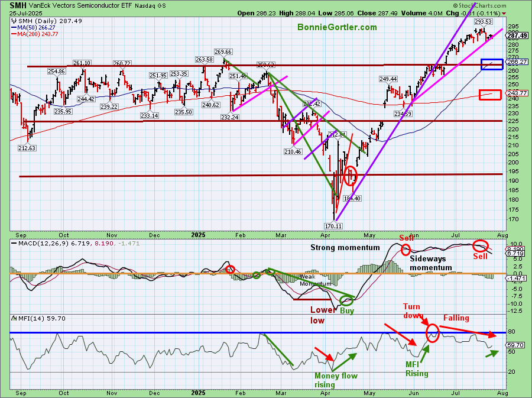This screenshot has height=398, width=532.
Task: Click the Strong momentum annotation text
Action: coord(345,248)
